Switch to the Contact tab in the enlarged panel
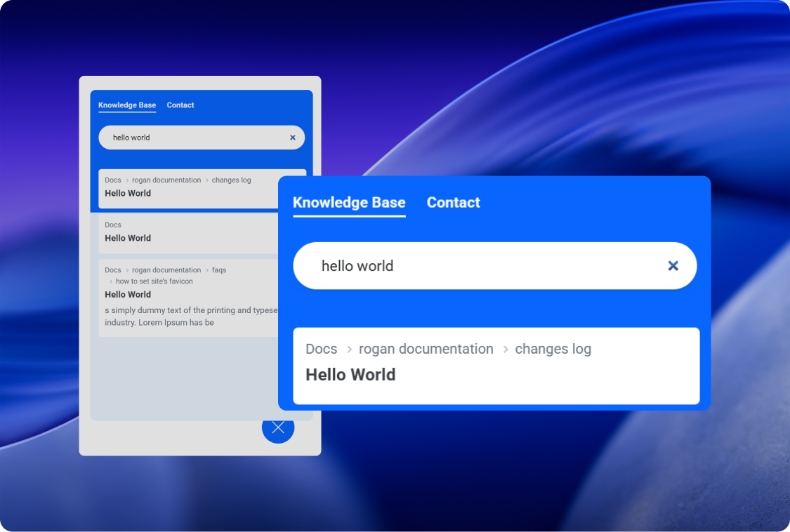790x532 pixels. tap(453, 203)
